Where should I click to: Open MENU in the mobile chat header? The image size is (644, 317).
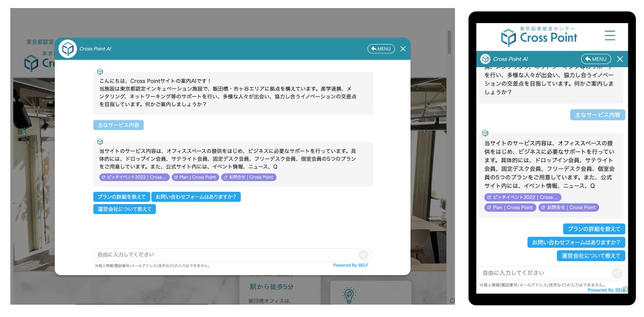point(596,59)
